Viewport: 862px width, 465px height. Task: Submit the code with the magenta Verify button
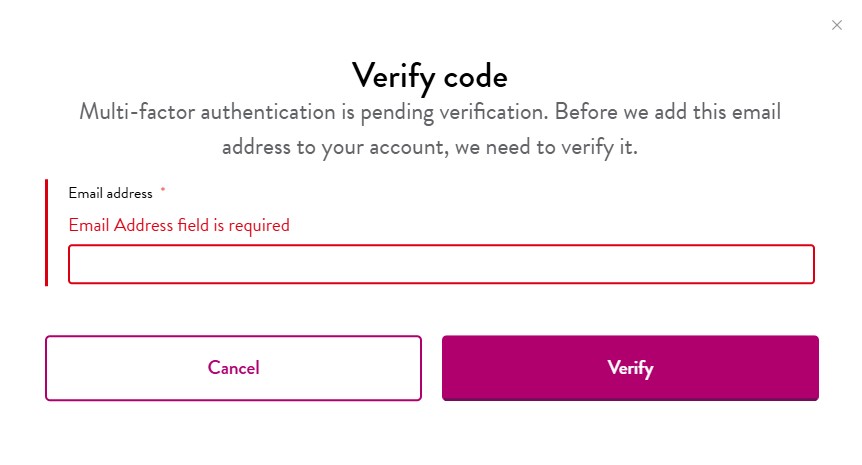point(630,368)
